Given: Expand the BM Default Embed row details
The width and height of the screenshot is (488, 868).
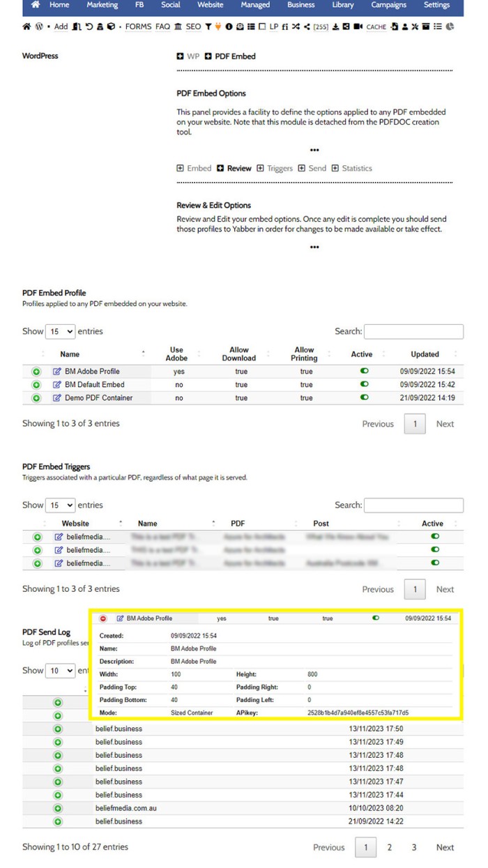Looking at the screenshot, I should pyautogui.click(x=36, y=385).
